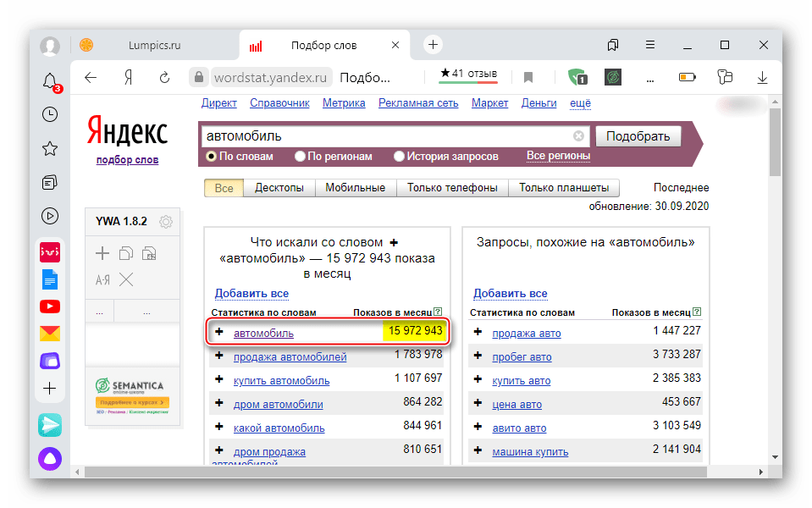Open browsing history clock icon
This screenshot has height=508, width=812.
coord(50,114)
